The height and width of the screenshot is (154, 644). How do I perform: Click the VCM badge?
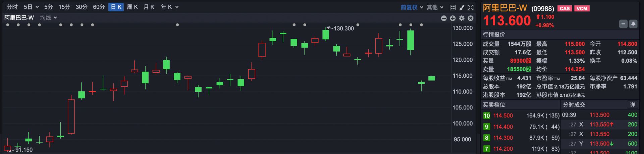pyautogui.click(x=582, y=9)
